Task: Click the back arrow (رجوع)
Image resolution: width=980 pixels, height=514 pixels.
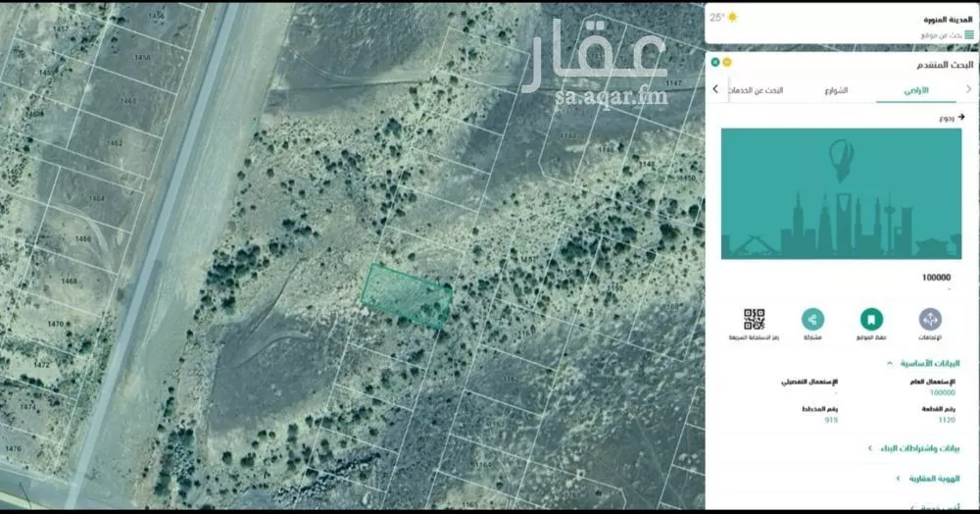Action: (x=961, y=117)
